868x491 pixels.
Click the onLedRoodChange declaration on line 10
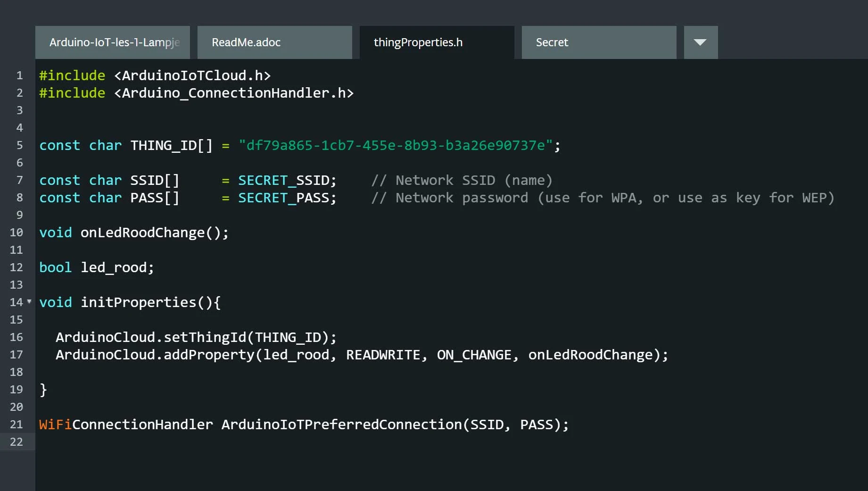[142, 233]
